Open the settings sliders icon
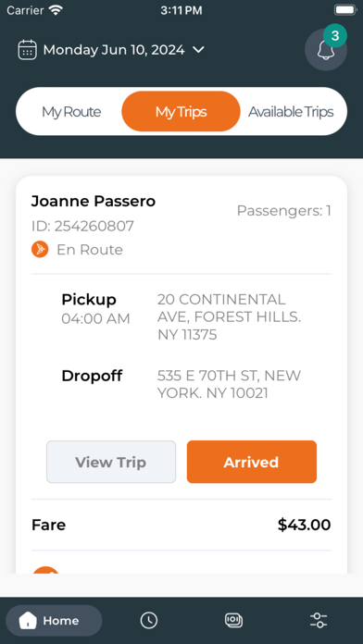 point(319,620)
